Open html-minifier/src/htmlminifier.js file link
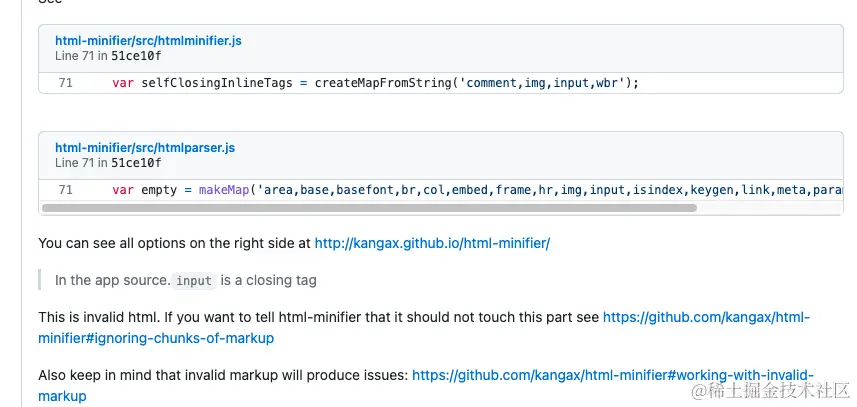Viewport: 857px width, 407px height. click(148, 40)
